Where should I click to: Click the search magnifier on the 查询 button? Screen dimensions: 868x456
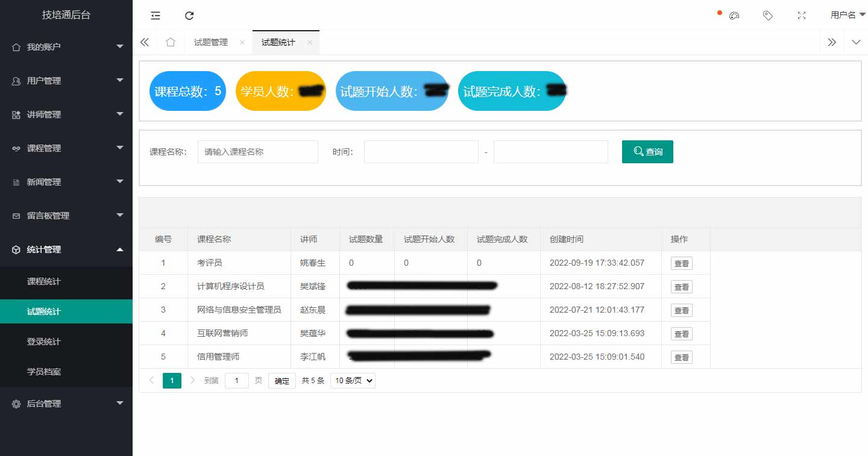click(639, 152)
